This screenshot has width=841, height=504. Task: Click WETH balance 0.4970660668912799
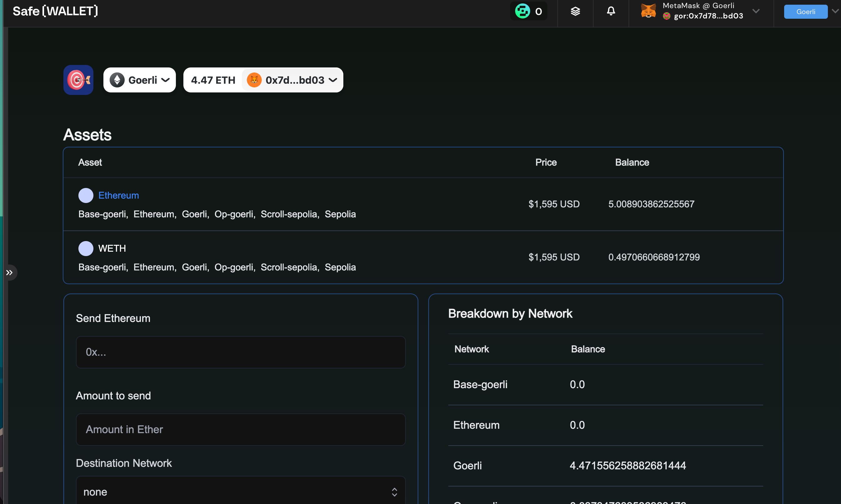click(654, 257)
